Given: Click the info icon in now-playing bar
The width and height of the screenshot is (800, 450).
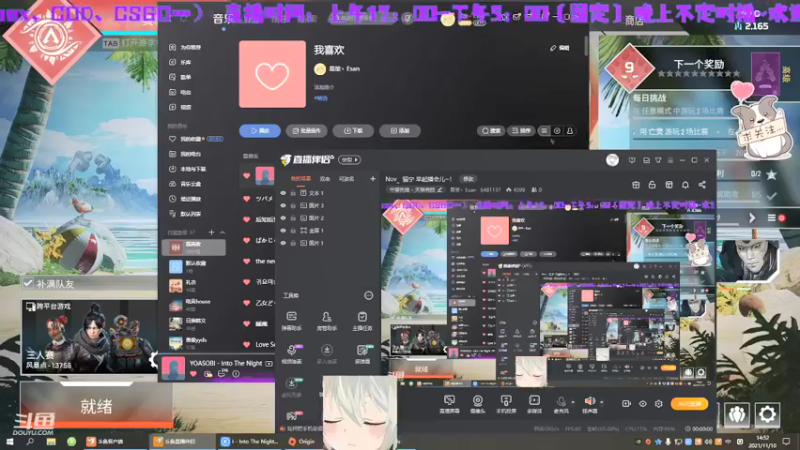Looking at the screenshot, I should click(236, 374).
